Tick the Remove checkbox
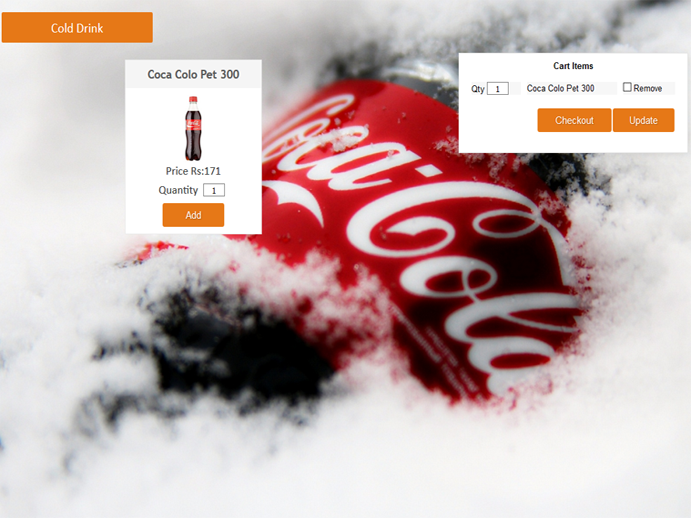The image size is (691, 518). pyautogui.click(x=627, y=87)
